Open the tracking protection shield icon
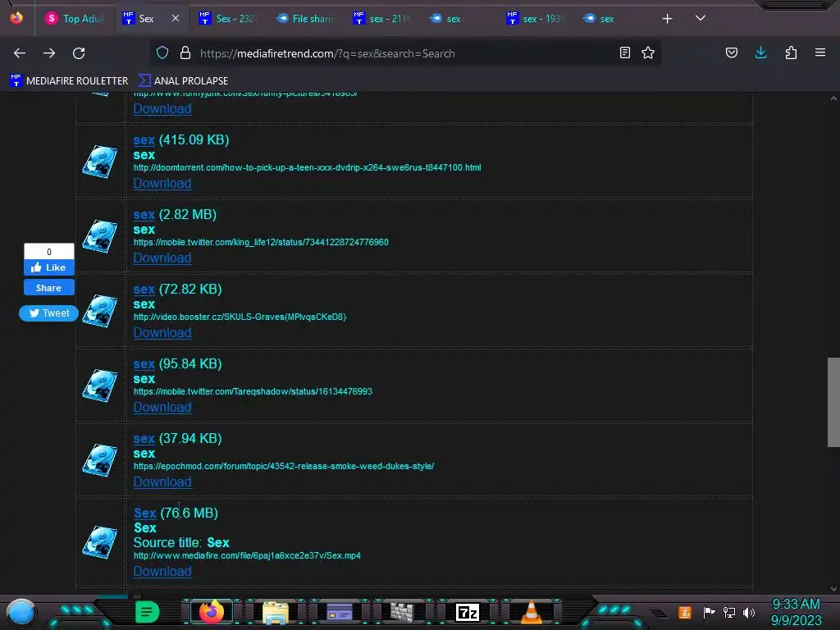Image resolution: width=840 pixels, height=630 pixels. (162, 53)
